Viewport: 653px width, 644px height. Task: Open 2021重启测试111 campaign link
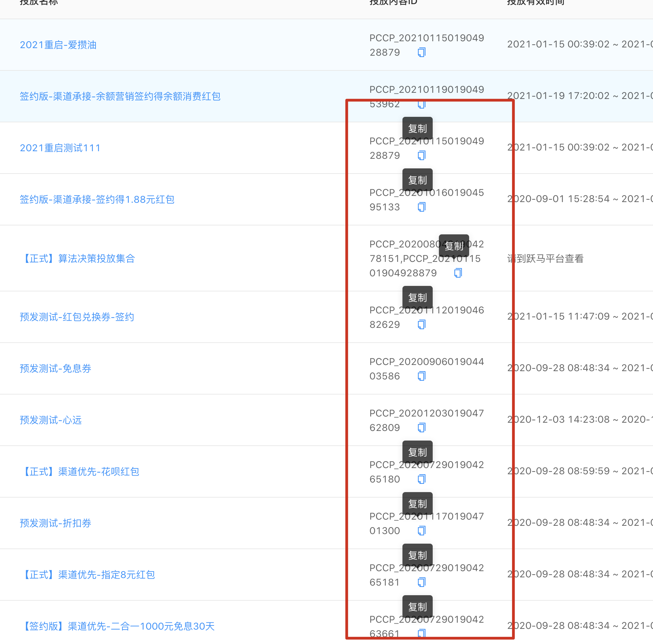60,148
